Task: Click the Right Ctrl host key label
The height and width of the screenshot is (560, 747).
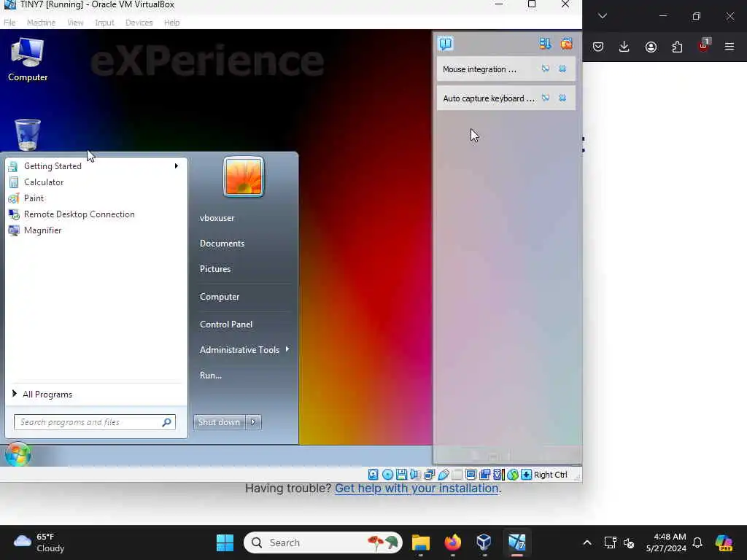Action: pos(550,475)
